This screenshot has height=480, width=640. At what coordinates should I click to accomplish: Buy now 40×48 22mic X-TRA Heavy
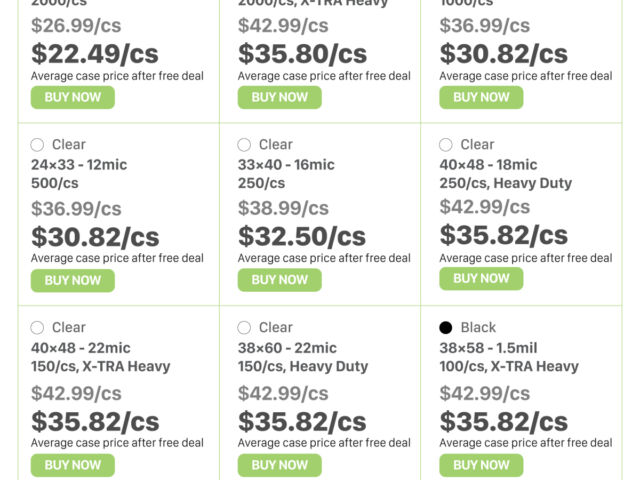(x=72, y=465)
